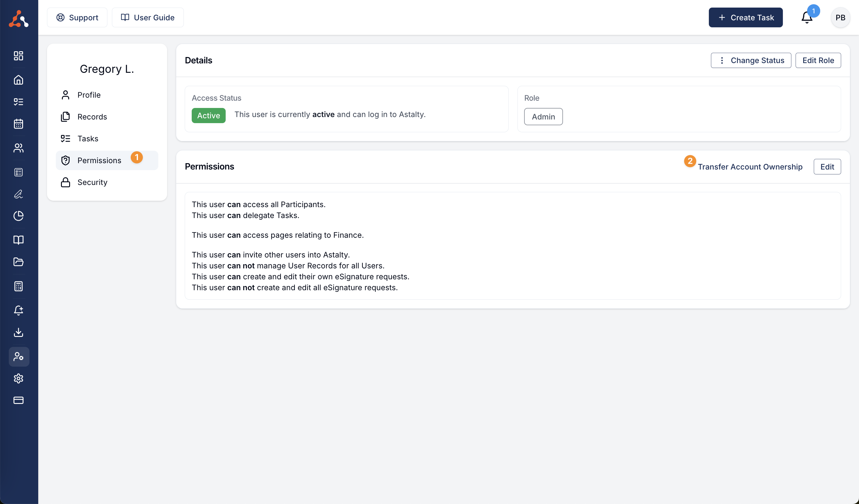Viewport: 859px width, 504px height.
Task: Click the billing card icon
Action: (x=19, y=400)
